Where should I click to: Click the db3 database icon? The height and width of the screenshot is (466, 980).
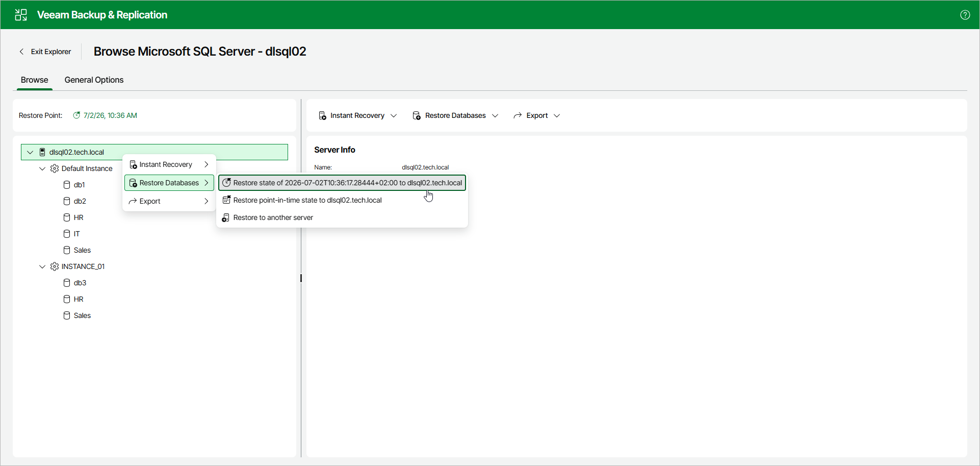(x=67, y=283)
